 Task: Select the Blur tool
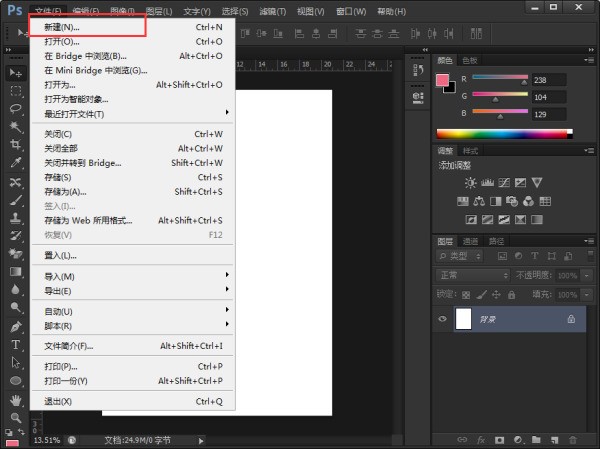point(15,290)
